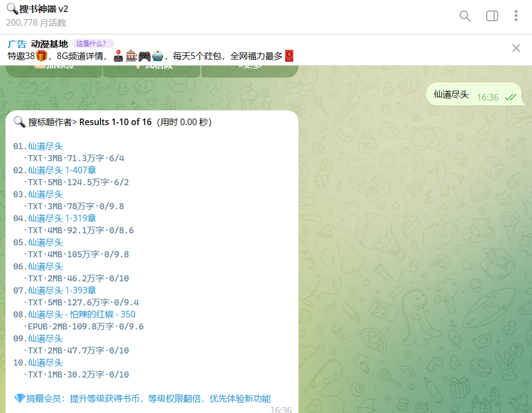Click the joystick emoji in ad

coord(118,56)
